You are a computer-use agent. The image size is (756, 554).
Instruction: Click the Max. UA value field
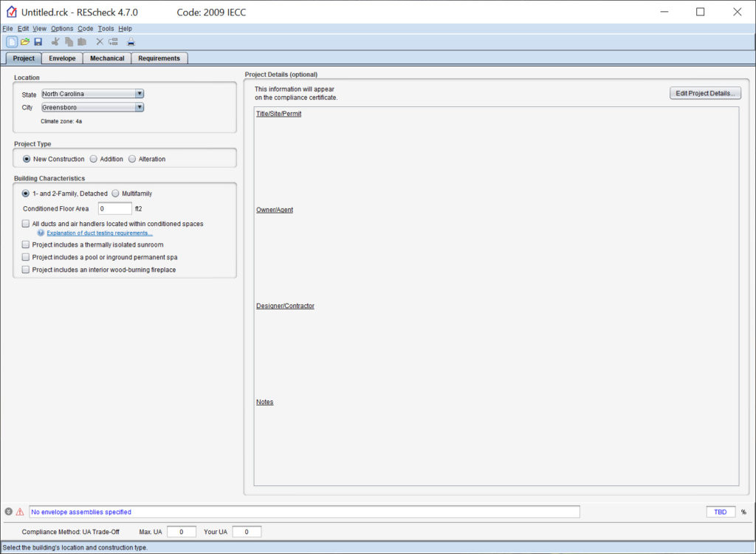click(182, 532)
